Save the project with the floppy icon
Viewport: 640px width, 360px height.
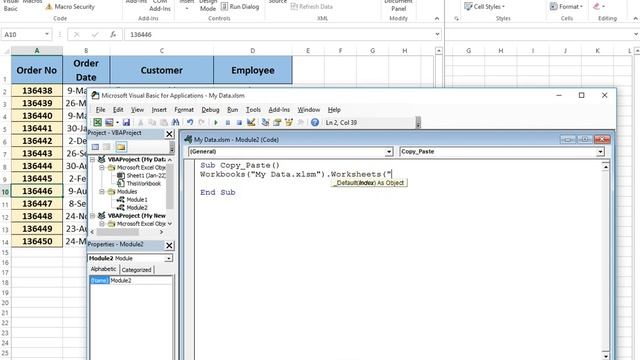[x=126, y=122]
